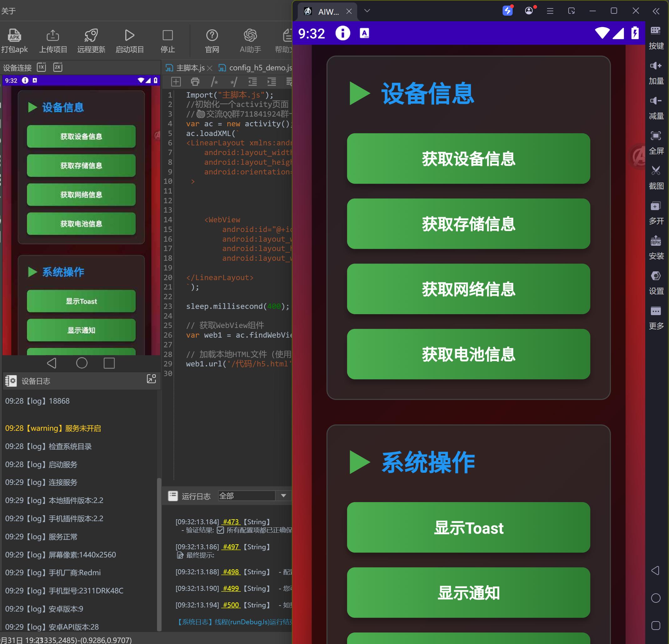Open the AI助手 assistant icon
The width and height of the screenshot is (669, 644).
point(250,35)
